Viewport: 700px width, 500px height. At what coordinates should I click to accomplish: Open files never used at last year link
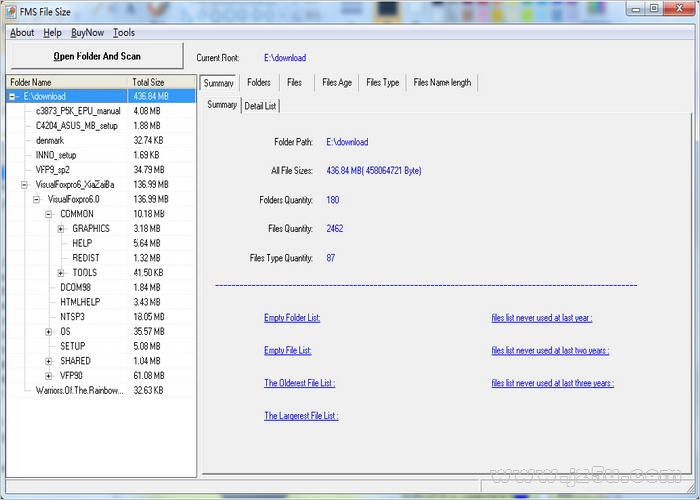pyautogui.click(x=542, y=318)
